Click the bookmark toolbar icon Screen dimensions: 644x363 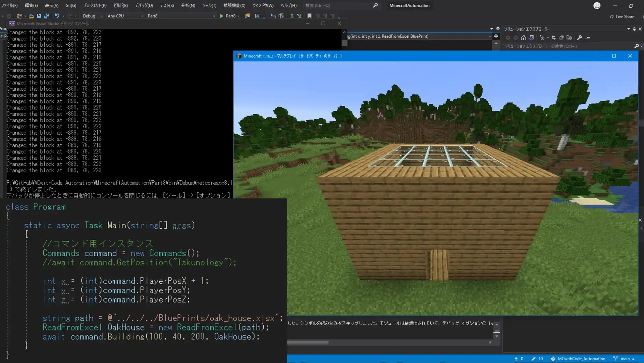click(309, 16)
